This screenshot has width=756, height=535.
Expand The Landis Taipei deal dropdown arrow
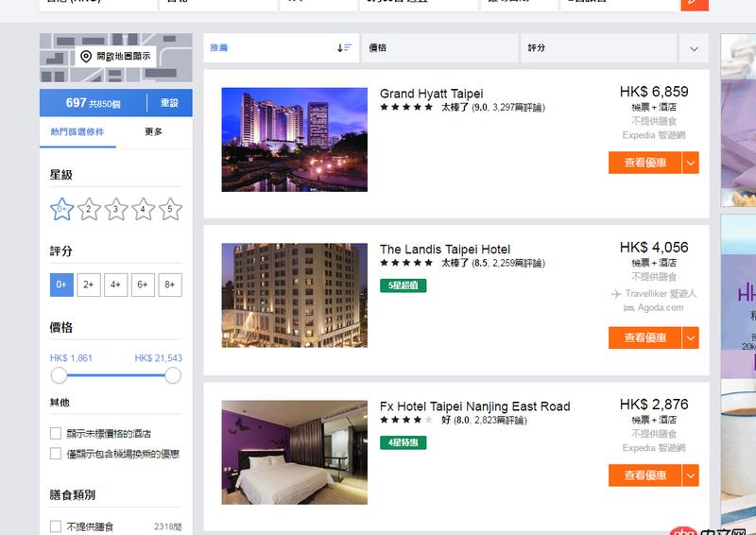pyautogui.click(x=691, y=337)
